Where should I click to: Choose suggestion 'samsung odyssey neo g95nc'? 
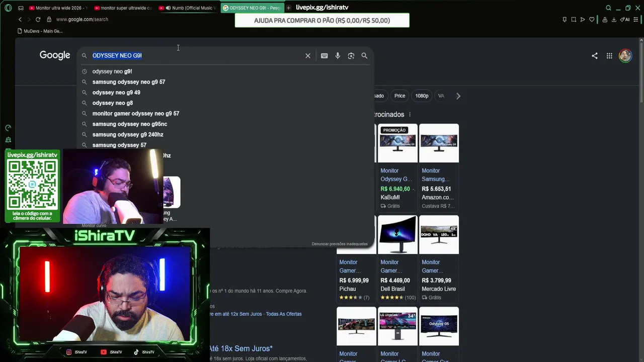tap(225, 124)
